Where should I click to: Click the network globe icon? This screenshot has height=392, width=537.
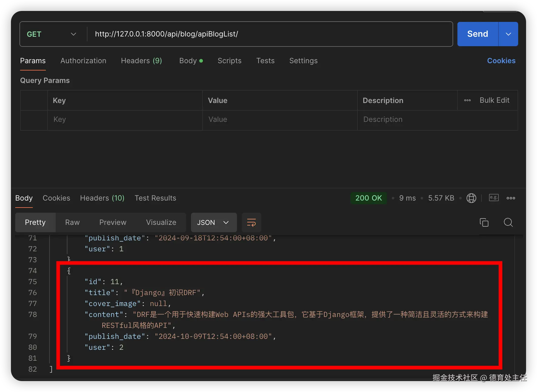(x=471, y=198)
